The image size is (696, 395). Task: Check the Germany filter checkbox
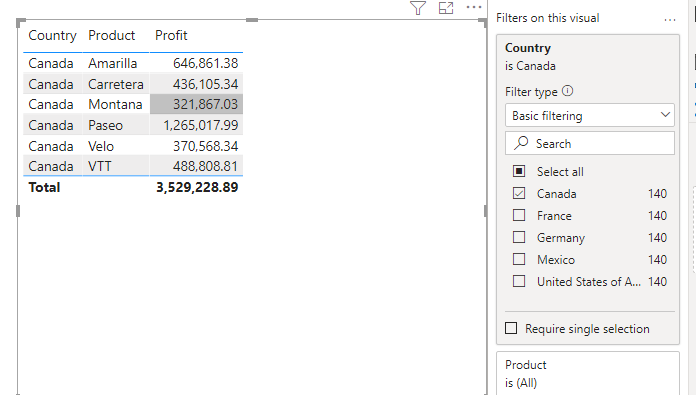tap(519, 237)
